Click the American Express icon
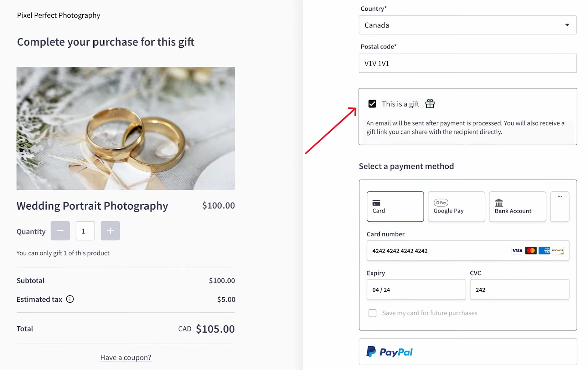The height and width of the screenshot is (370, 588). point(544,250)
